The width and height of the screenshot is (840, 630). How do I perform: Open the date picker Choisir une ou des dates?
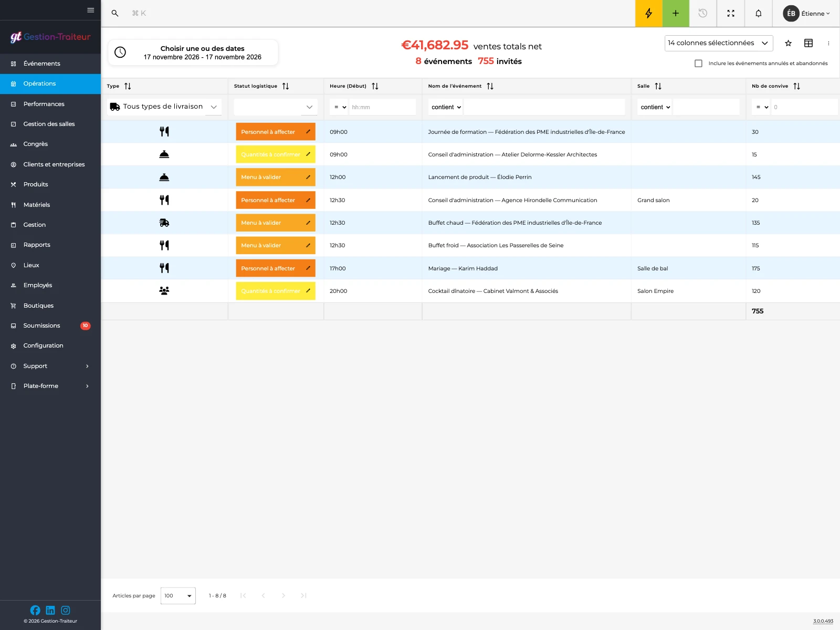coord(193,52)
